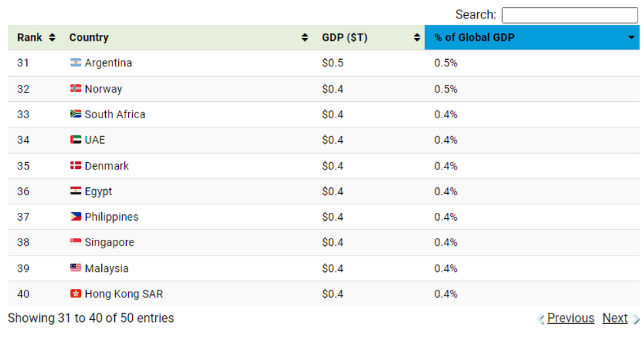
Task: Click the South Africa flag icon
Action: pos(76,114)
